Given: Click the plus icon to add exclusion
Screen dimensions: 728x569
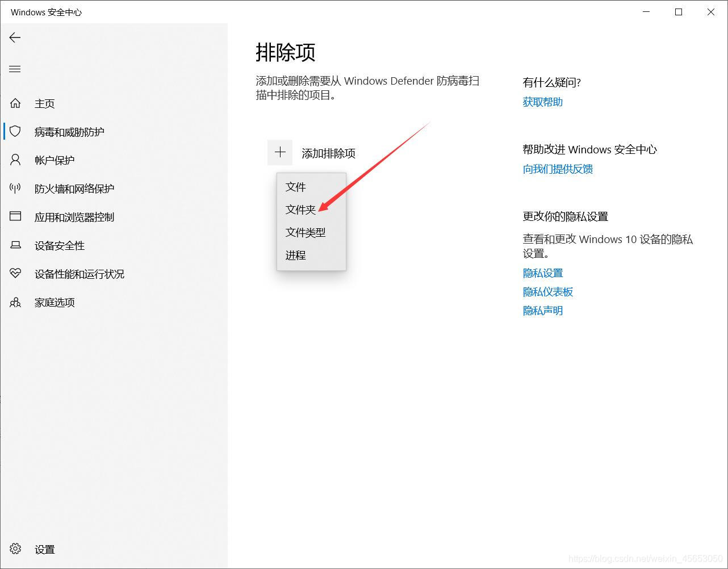Looking at the screenshot, I should pos(280,152).
